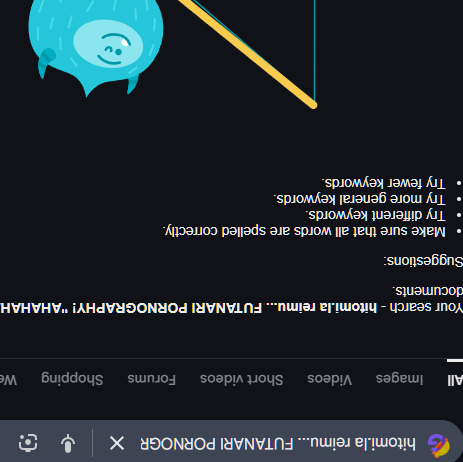Click the 'Make sure all words are spelled correctly' line
Image resolution: width=463 pixels, height=462 pixels.
[305, 231]
